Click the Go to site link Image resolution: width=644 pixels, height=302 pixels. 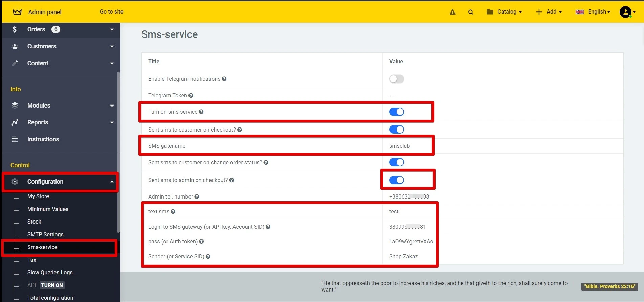point(111,12)
